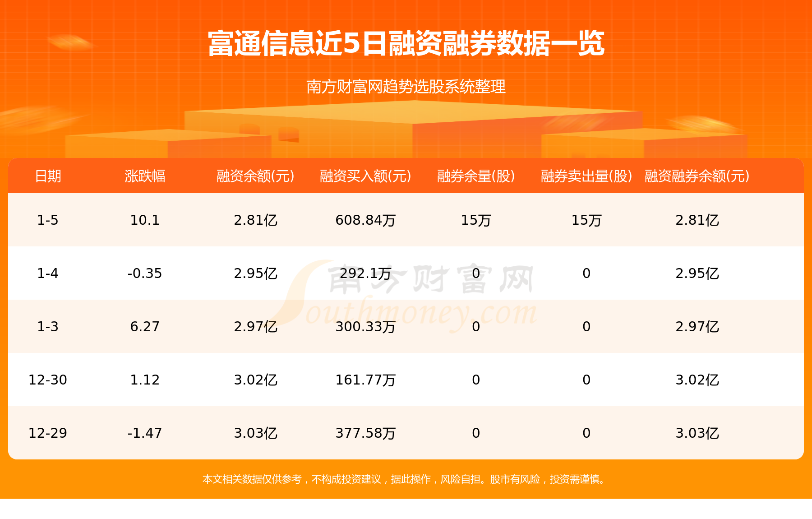The image size is (812, 519).
Task: Click the change value -1.47
Action: point(145,433)
